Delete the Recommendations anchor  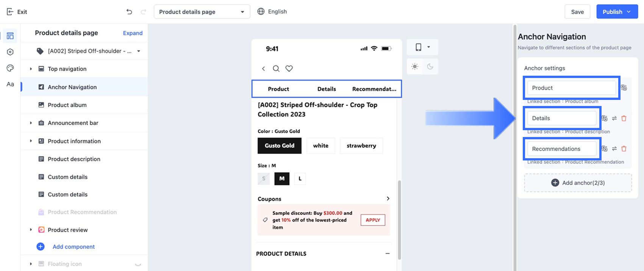click(x=624, y=149)
